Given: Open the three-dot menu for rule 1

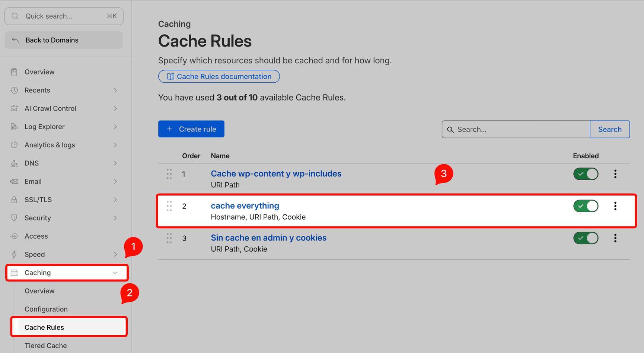Looking at the screenshot, I should [x=615, y=174].
